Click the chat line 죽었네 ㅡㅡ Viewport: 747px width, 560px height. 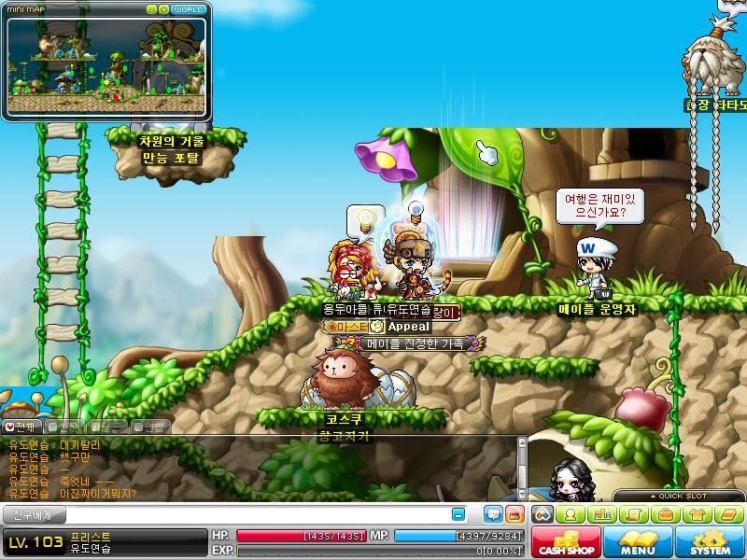click(61, 482)
